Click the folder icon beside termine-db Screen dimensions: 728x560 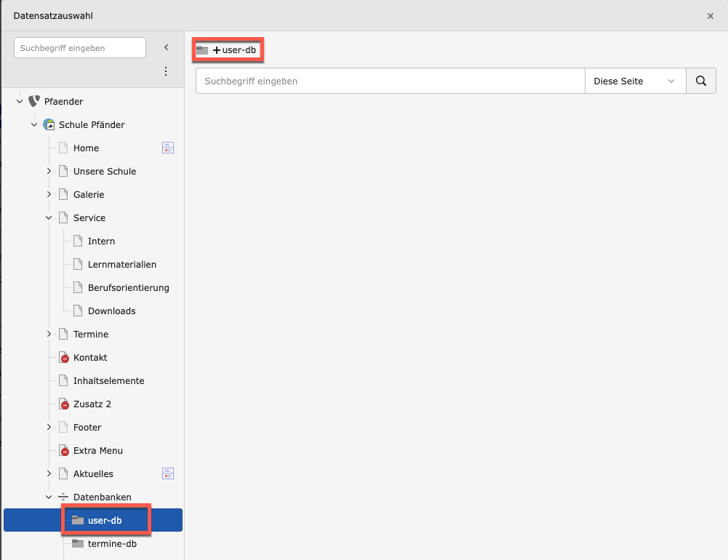tap(78, 543)
